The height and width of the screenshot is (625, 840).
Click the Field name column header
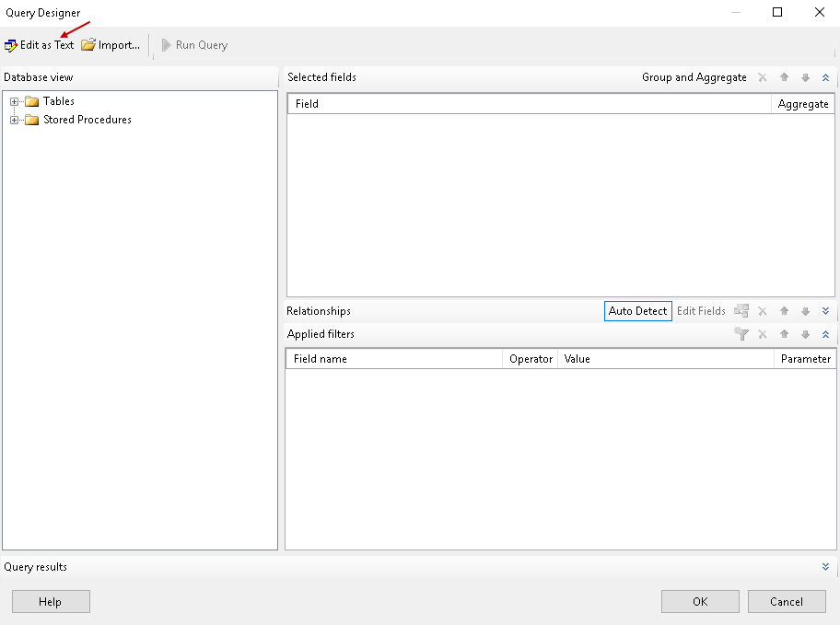coord(394,359)
